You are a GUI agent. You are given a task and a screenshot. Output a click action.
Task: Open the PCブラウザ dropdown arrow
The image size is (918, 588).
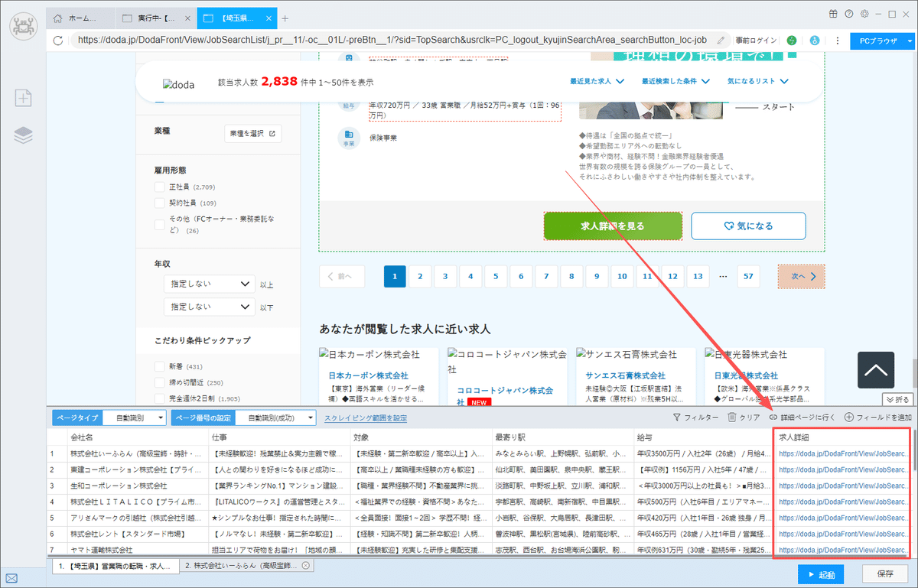909,41
